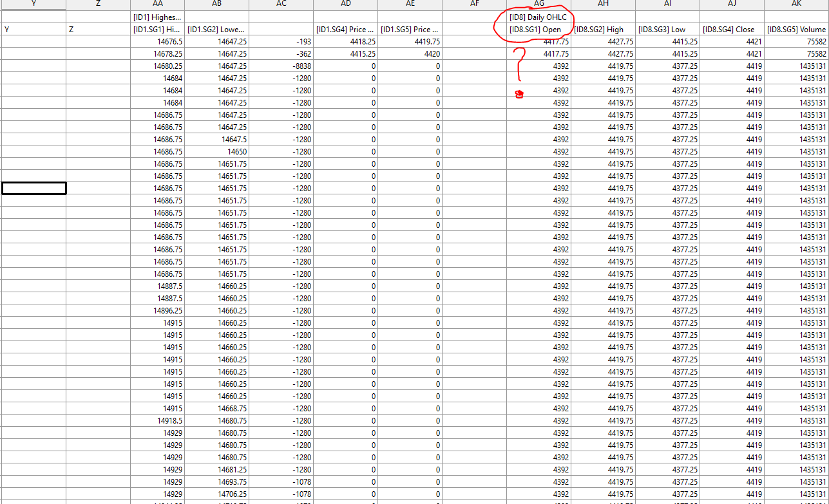Click the cell showing -8838
The image size is (829, 504).
click(281, 66)
